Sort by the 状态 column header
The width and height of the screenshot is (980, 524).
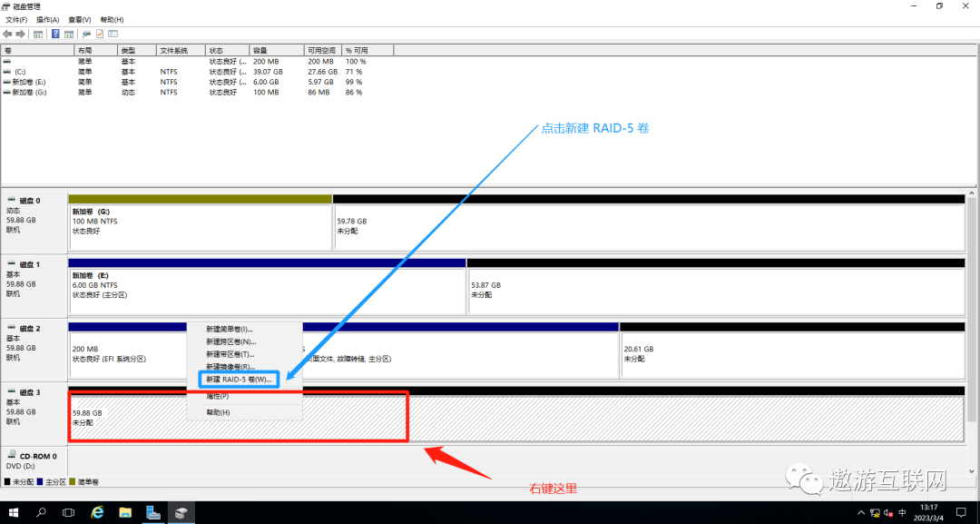(x=228, y=50)
